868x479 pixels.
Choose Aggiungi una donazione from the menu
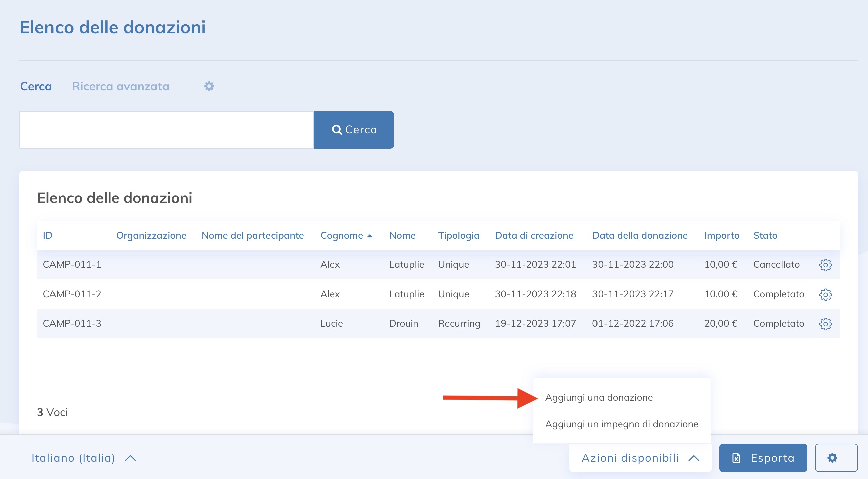599,397
